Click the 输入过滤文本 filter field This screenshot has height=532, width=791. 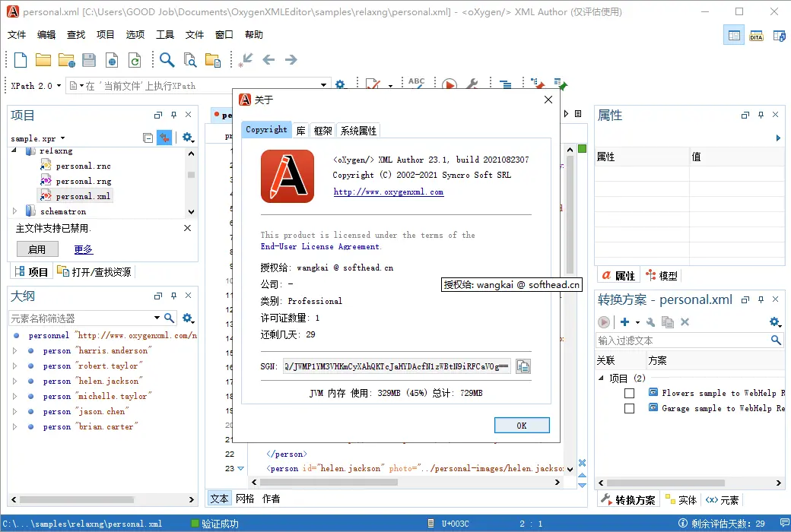coord(684,340)
